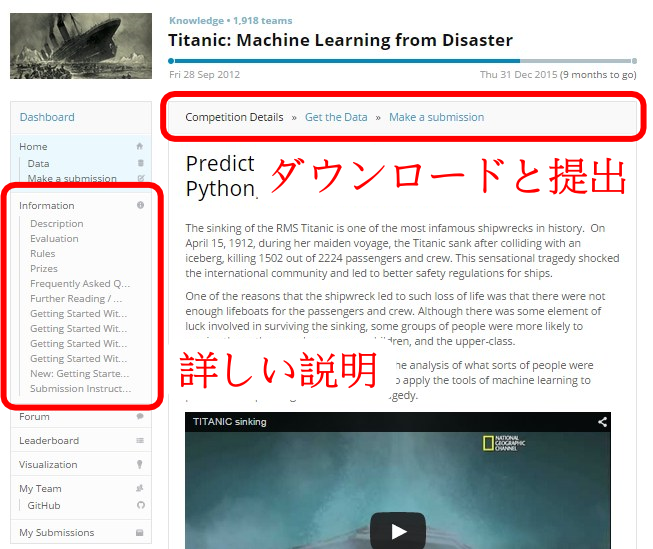
Task: Click the inbox icon beside My Submissions
Action: tap(140, 532)
